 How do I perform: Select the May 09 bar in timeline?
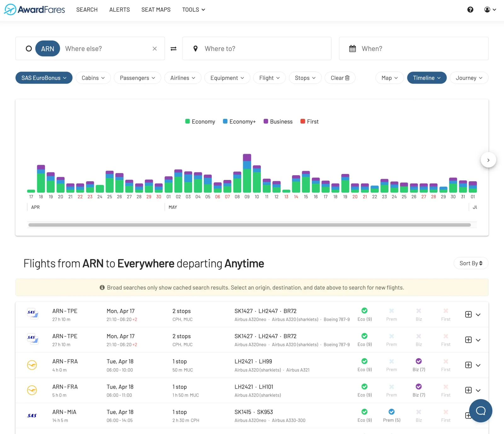(x=247, y=173)
